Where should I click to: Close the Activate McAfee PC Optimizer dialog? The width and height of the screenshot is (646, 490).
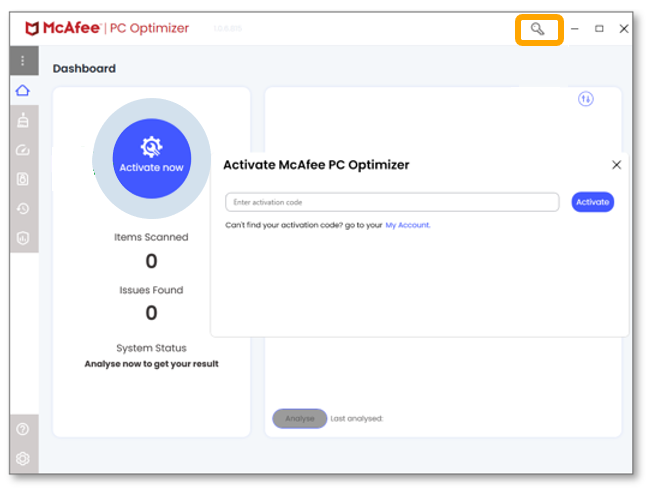click(616, 165)
